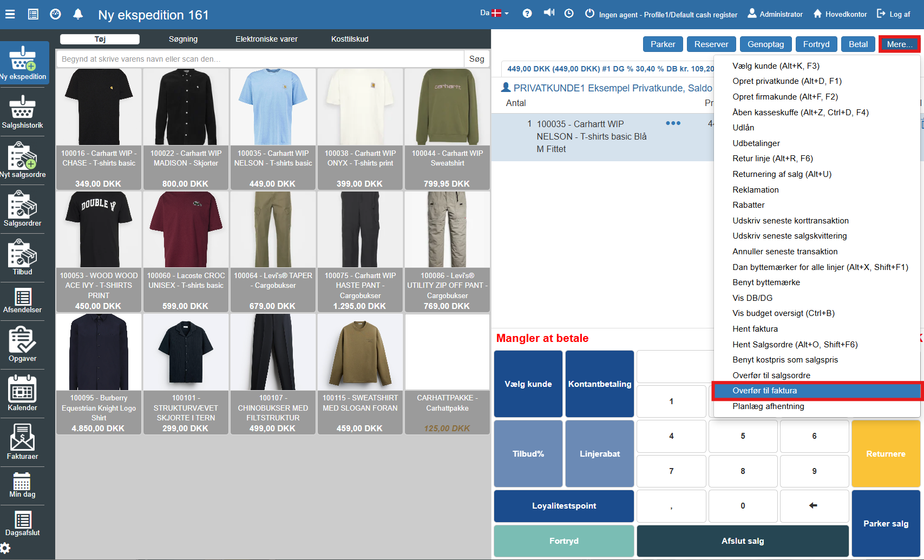Open the Da language dropdown

(494, 13)
